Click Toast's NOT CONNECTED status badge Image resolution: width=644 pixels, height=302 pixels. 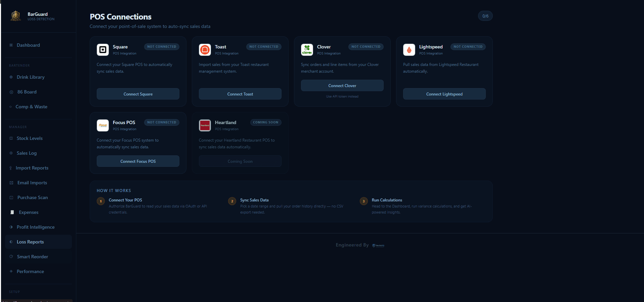coord(264,47)
